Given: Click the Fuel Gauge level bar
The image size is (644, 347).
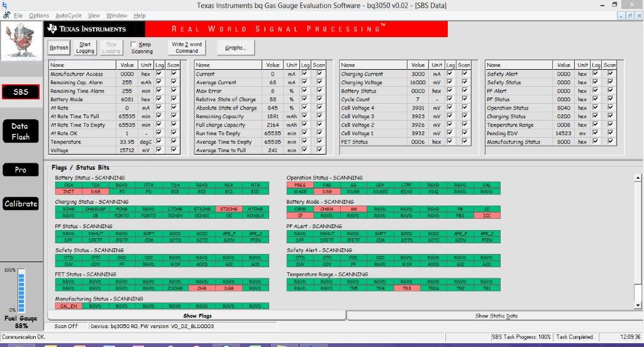Looking at the screenshot, I should tap(21, 291).
